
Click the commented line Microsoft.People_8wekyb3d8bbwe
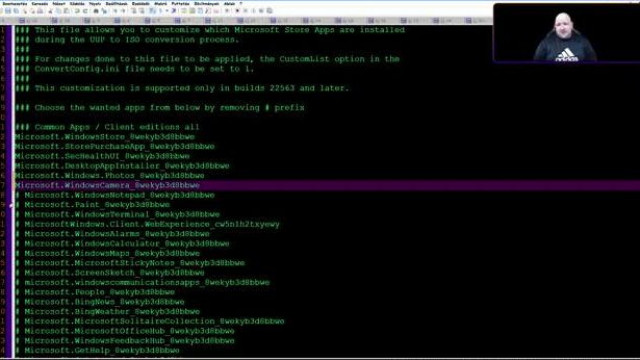point(95,292)
